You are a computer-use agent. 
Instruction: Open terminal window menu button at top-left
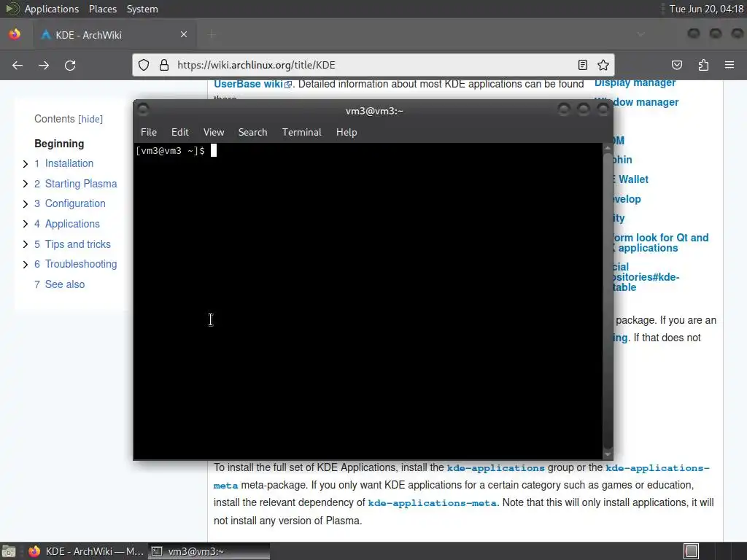click(143, 110)
